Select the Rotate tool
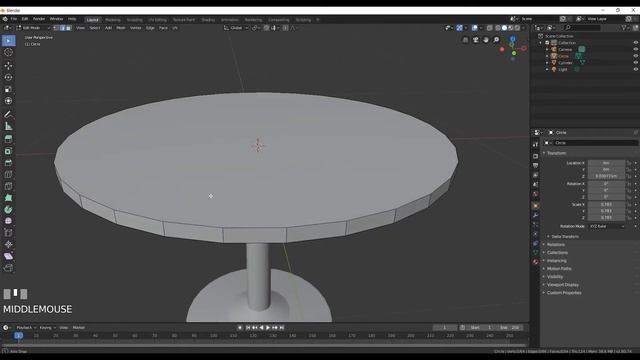This screenshot has width=640, height=360. click(x=9, y=78)
